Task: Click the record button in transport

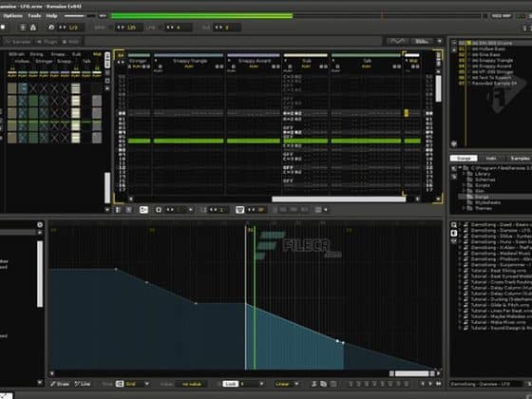Action: click(x=3, y=28)
